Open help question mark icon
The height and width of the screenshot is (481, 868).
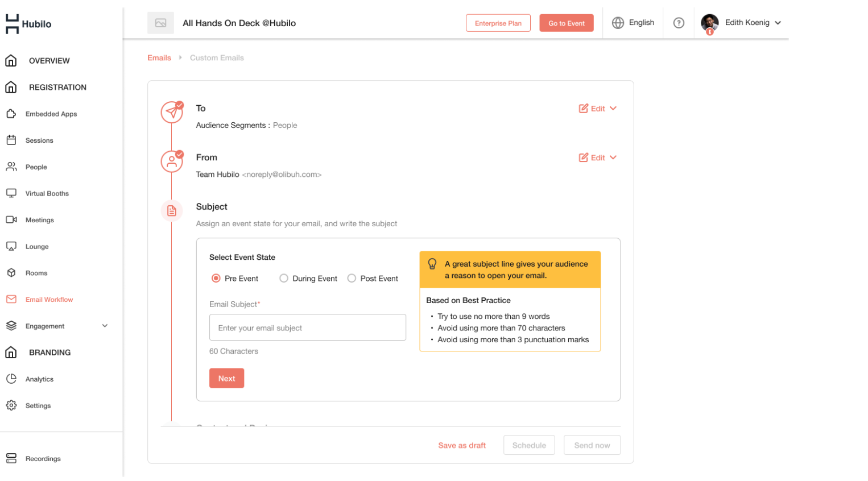(x=679, y=23)
